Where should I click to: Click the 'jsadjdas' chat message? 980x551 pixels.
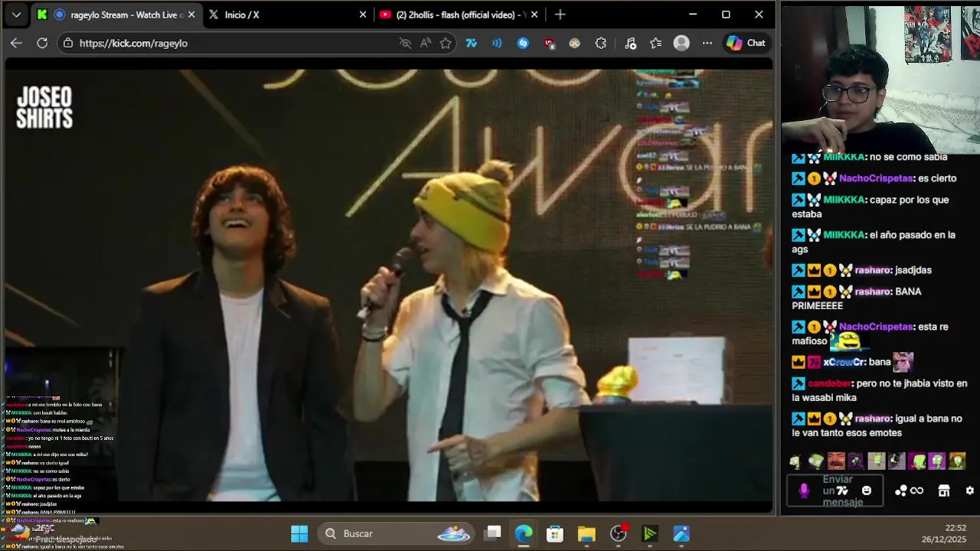click(x=913, y=270)
